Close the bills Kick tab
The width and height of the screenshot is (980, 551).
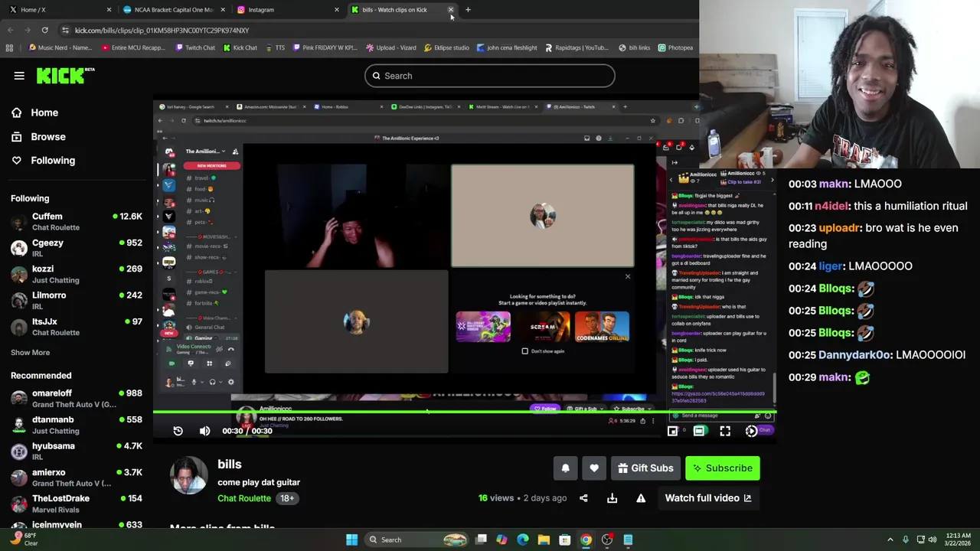click(x=451, y=10)
